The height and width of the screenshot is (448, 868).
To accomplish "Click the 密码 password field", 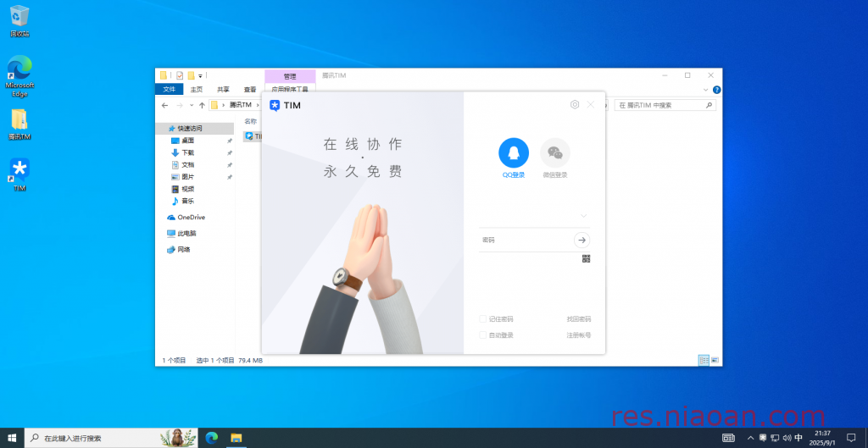I will (x=526, y=240).
